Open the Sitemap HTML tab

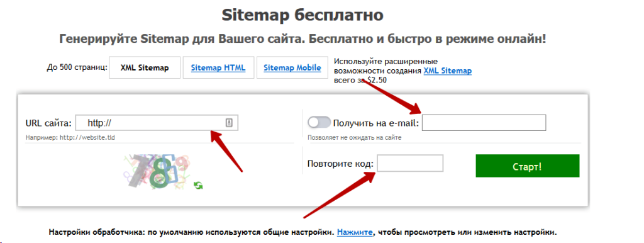click(x=218, y=68)
